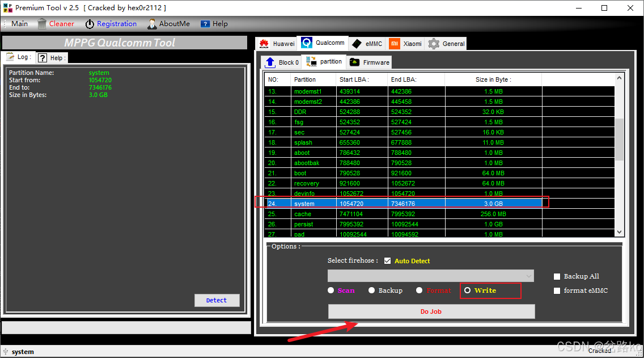The height and width of the screenshot is (358, 644).
Task: Click the partition list scrollbar thumb
Action: pos(620,140)
